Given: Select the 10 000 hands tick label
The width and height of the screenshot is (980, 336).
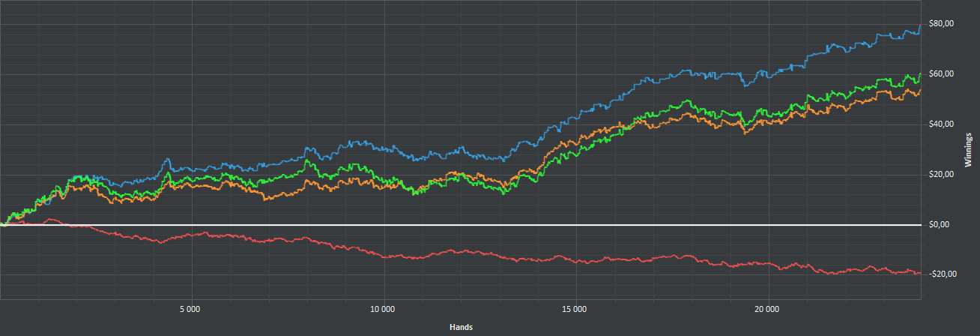Looking at the screenshot, I should pos(383,309).
